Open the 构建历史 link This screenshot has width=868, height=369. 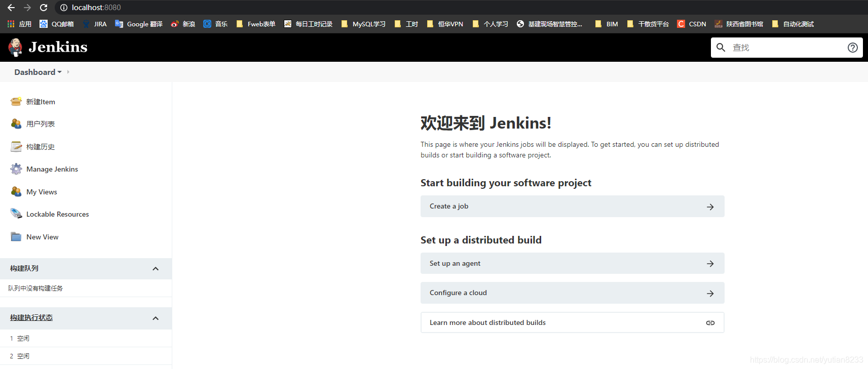pos(41,147)
